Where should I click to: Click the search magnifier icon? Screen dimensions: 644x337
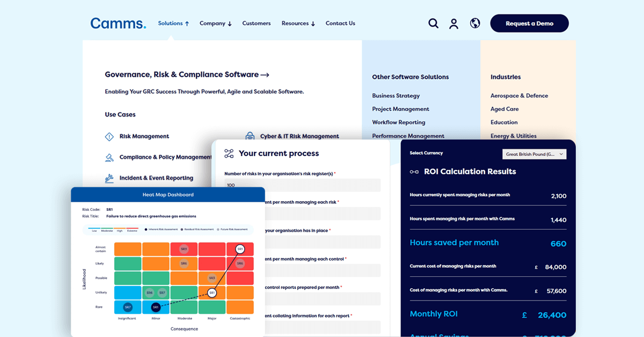(433, 24)
